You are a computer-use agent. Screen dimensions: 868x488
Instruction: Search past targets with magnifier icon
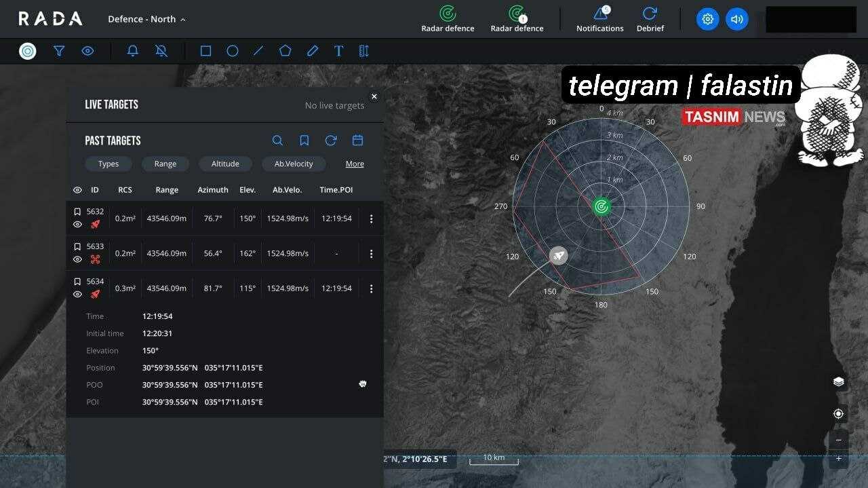click(277, 140)
